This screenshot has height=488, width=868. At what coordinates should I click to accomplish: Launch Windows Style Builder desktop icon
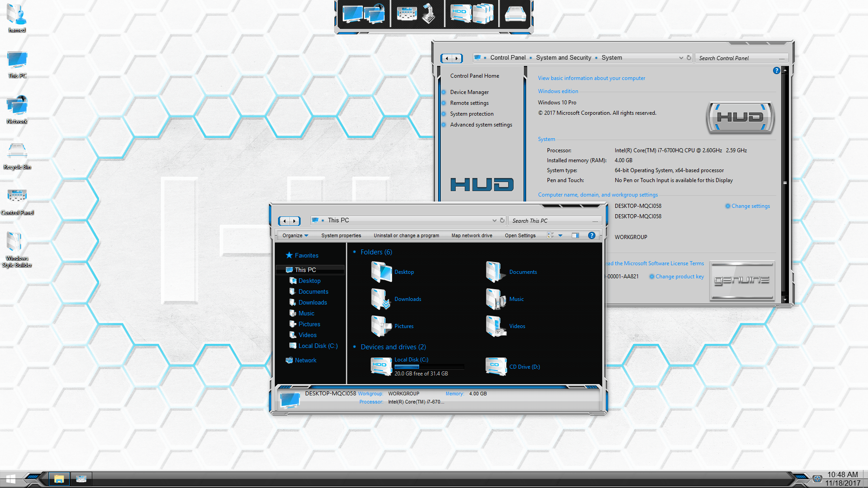click(17, 249)
